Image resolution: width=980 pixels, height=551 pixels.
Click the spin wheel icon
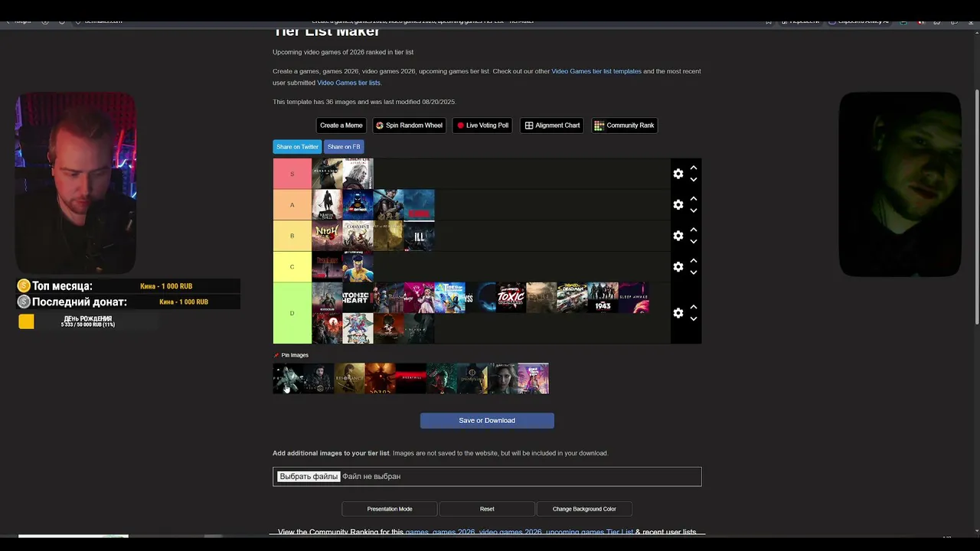380,126
